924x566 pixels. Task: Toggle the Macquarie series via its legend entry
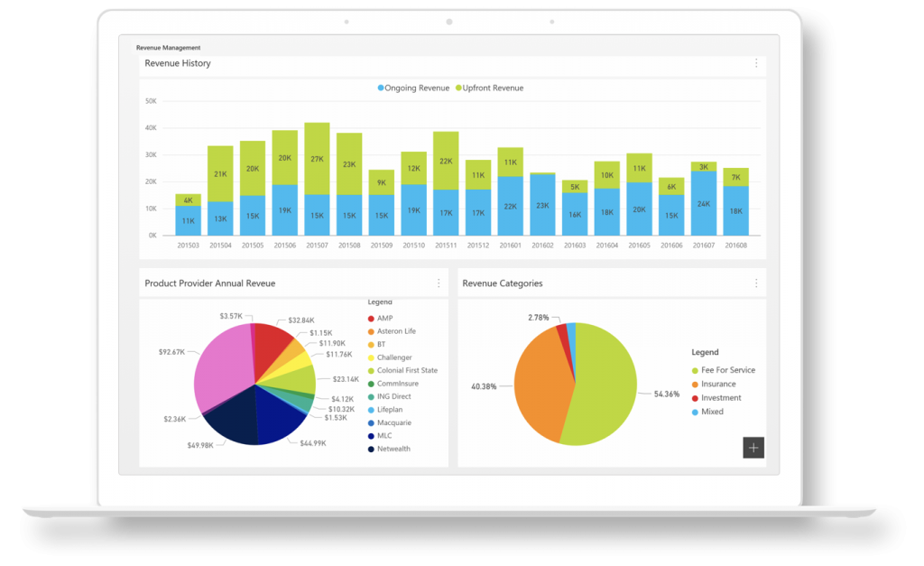click(x=395, y=422)
